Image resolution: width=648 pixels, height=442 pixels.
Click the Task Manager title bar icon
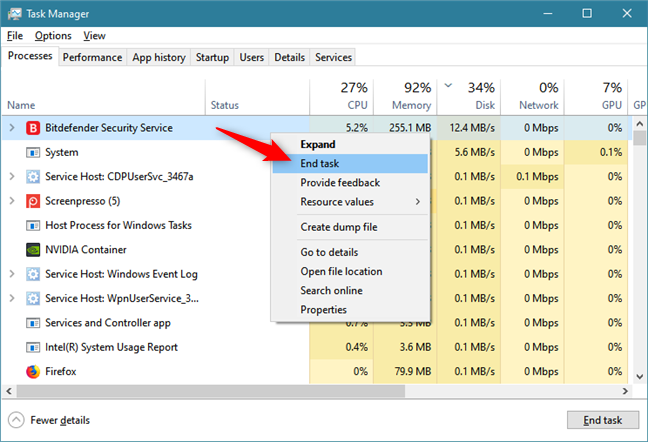14,14
